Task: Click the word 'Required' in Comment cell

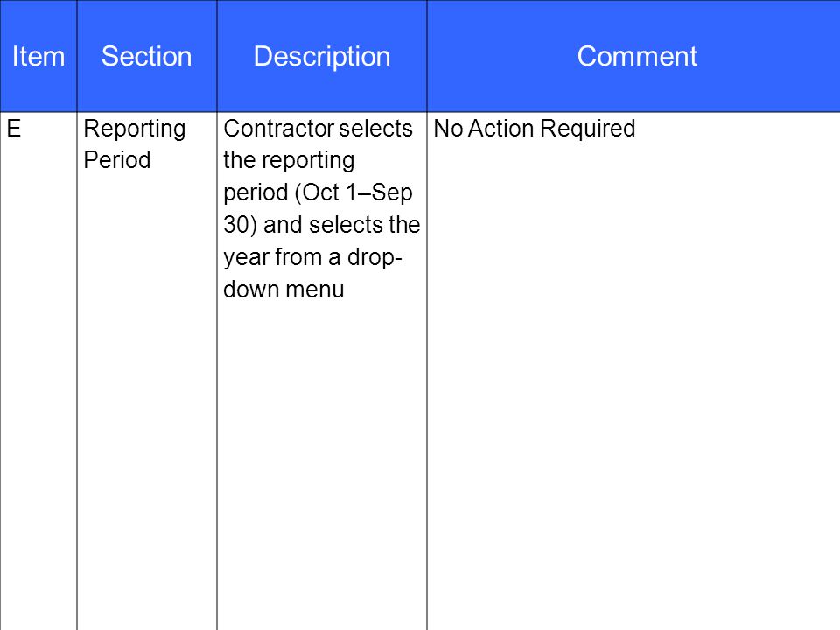Action: coord(587,129)
